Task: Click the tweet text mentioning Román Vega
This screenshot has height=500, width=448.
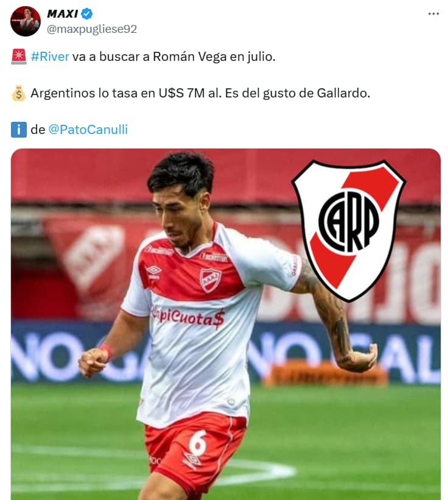Action: (x=153, y=57)
